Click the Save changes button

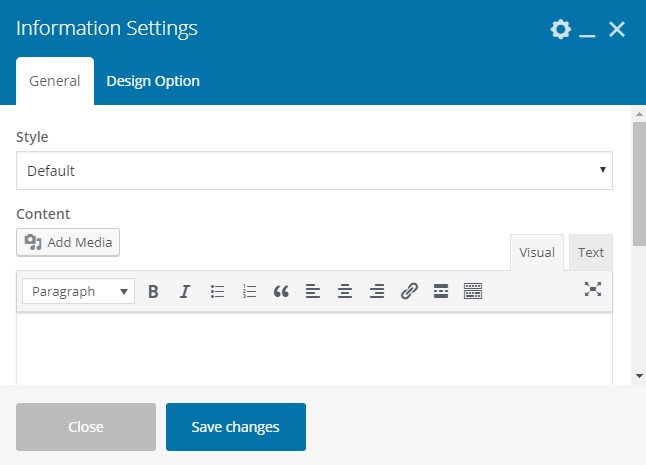pos(235,427)
